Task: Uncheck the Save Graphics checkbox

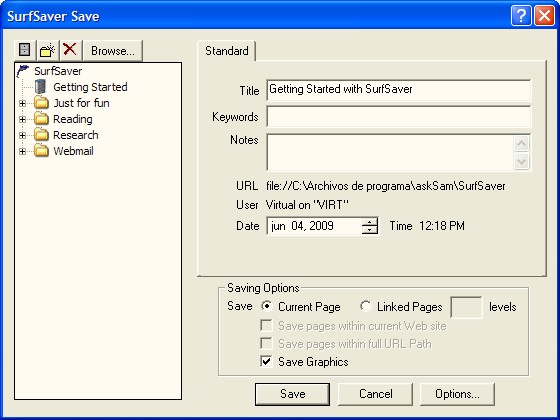Action: tap(266, 361)
